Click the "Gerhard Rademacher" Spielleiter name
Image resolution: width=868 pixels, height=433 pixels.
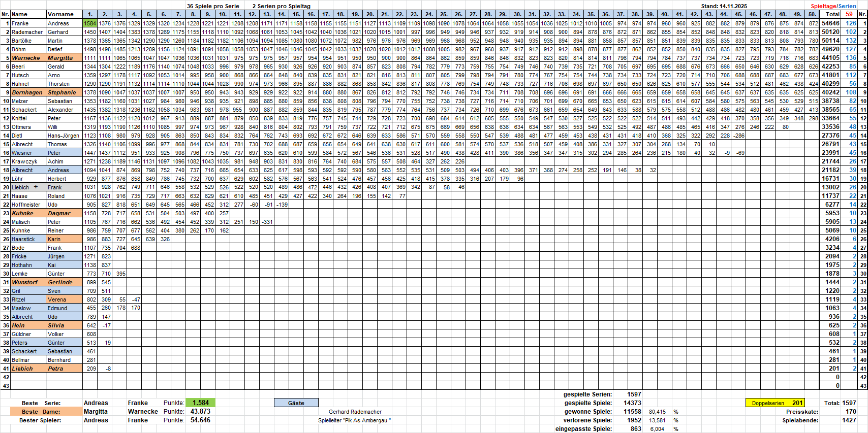click(355, 412)
